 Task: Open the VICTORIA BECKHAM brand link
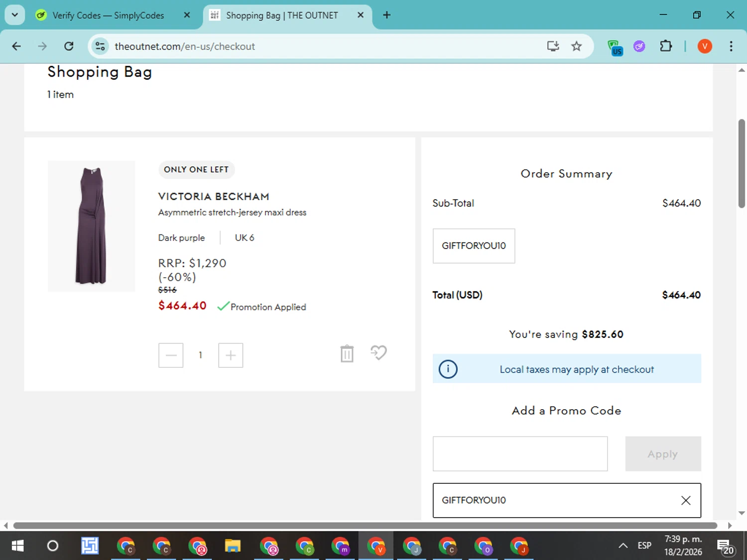point(214,197)
